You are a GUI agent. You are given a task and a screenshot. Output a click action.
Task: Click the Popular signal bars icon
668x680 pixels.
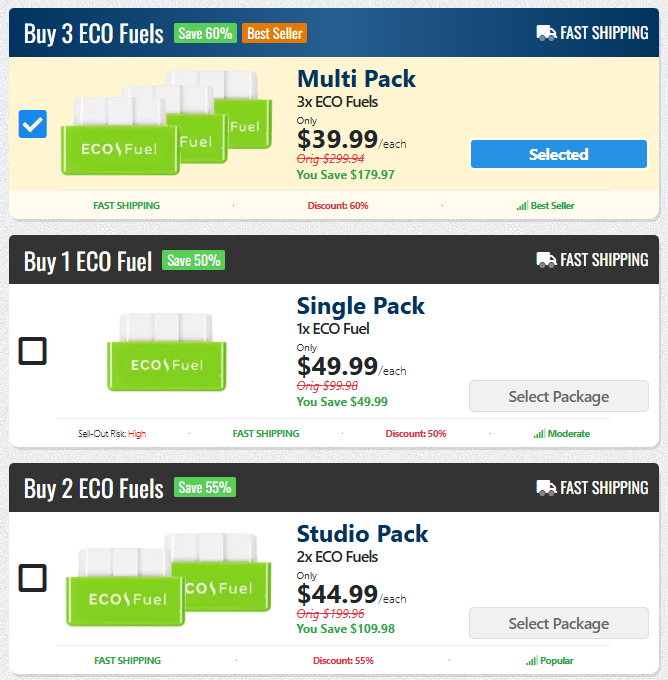point(531,661)
